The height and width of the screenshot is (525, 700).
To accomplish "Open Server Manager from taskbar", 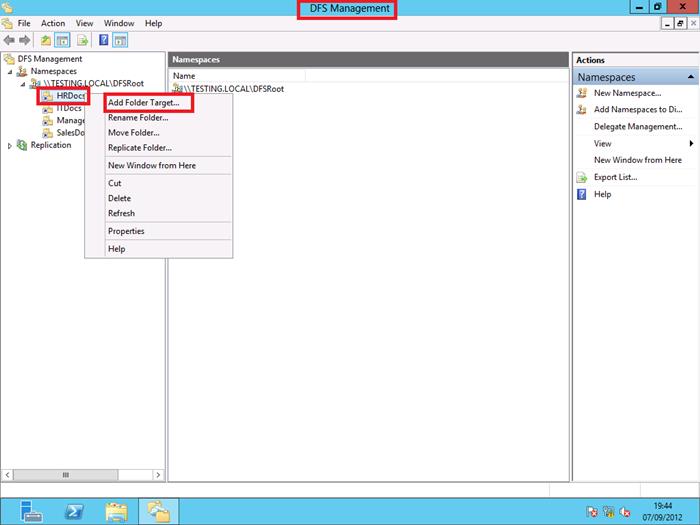I will click(30, 512).
